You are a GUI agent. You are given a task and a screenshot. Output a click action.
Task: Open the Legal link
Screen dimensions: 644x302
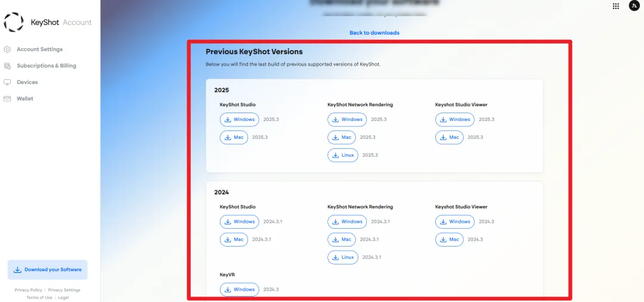[x=63, y=297]
